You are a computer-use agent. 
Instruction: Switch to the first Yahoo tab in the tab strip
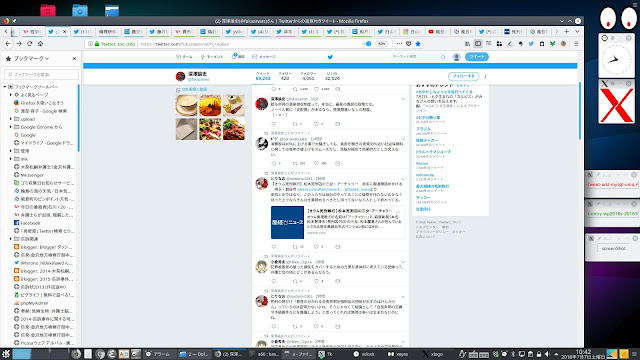[32, 31]
